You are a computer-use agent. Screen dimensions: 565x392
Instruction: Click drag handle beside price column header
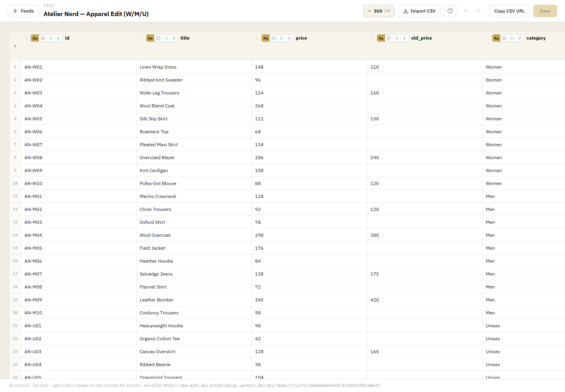257,38
